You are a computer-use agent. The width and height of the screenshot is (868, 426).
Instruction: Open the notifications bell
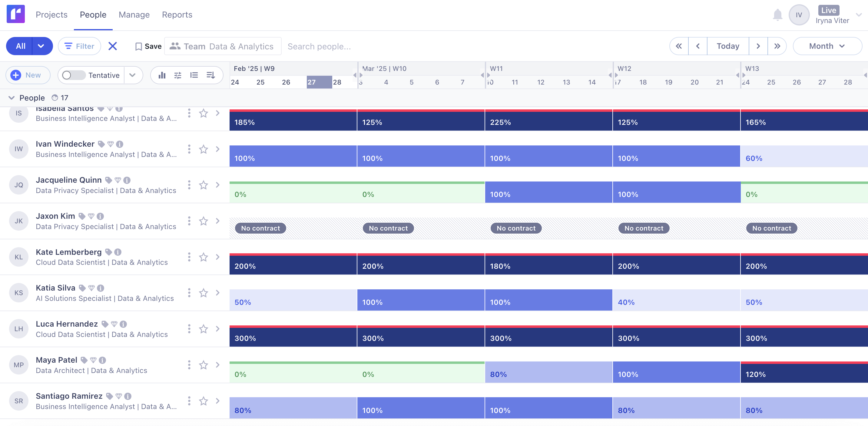[x=778, y=15]
